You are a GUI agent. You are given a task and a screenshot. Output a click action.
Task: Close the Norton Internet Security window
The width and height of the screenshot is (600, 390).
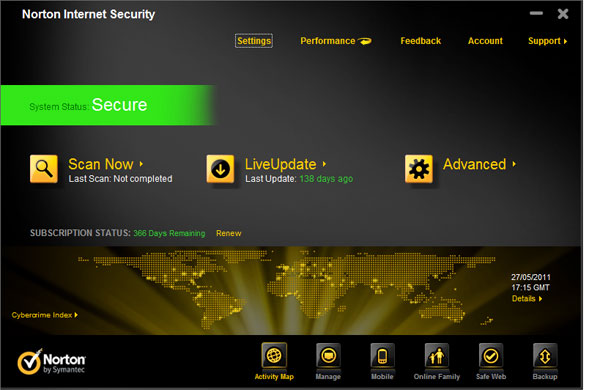pos(563,14)
